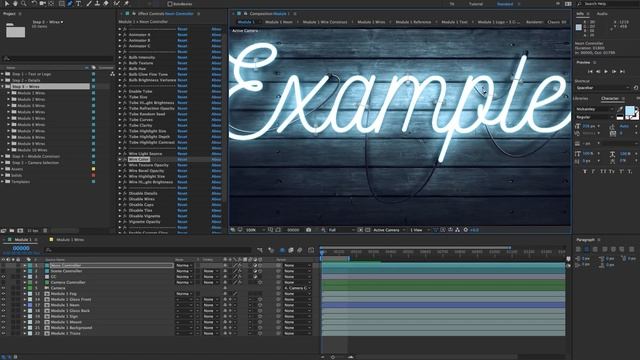The width and height of the screenshot is (640, 360).
Task: Select the Rectangle shape tool
Action: pos(62,4)
